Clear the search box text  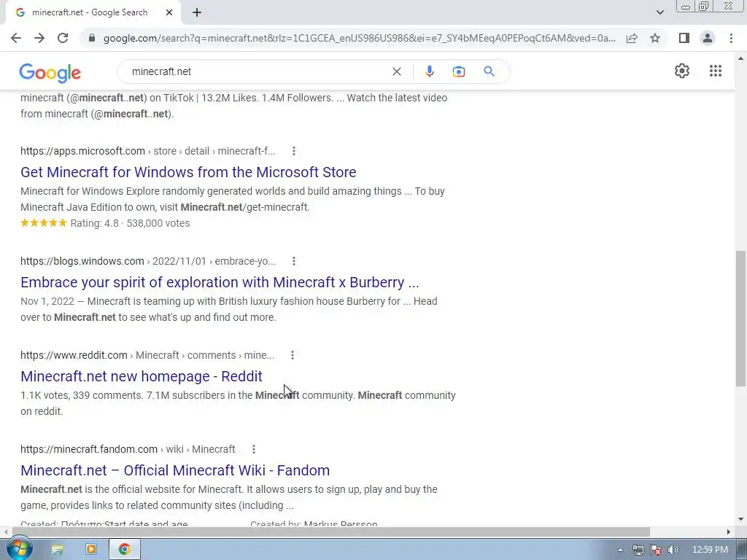[x=396, y=71]
